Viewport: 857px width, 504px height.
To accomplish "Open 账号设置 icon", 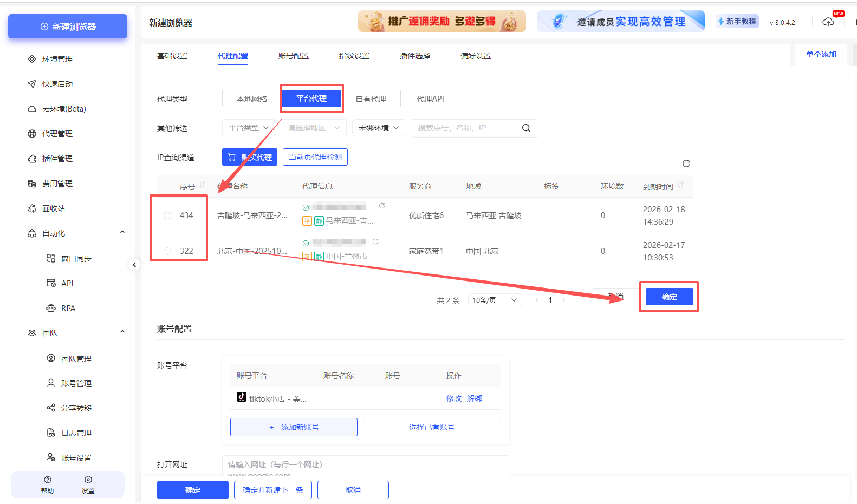I will tap(51, 457).
